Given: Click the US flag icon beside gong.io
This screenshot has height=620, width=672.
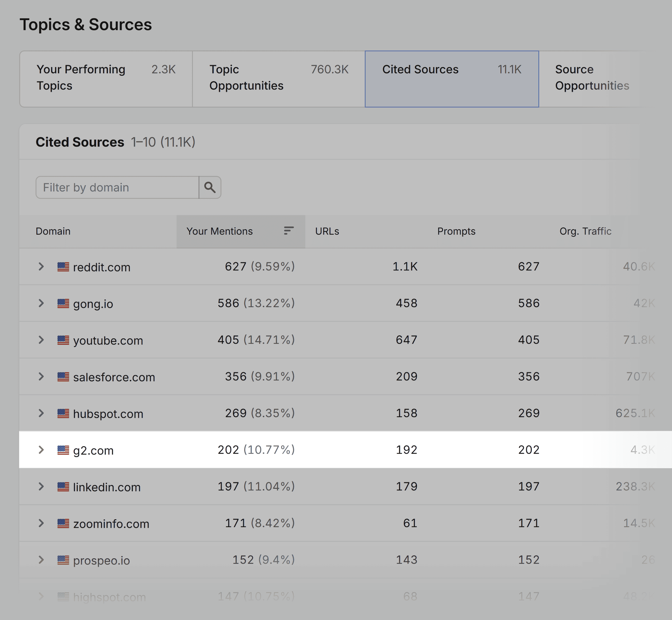Looking at the screenshot, I should tap(63, 303).
